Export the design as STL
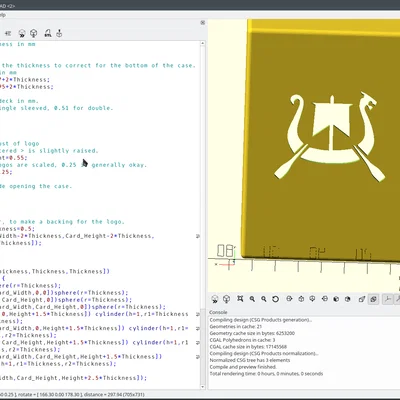Screen dimensions: 400x400 click(x=48, y=33)
